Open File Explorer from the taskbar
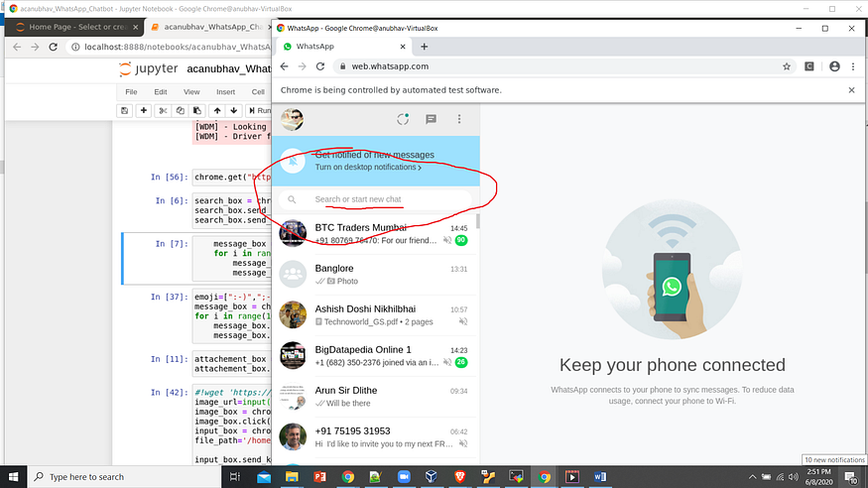 click(292, 476)
